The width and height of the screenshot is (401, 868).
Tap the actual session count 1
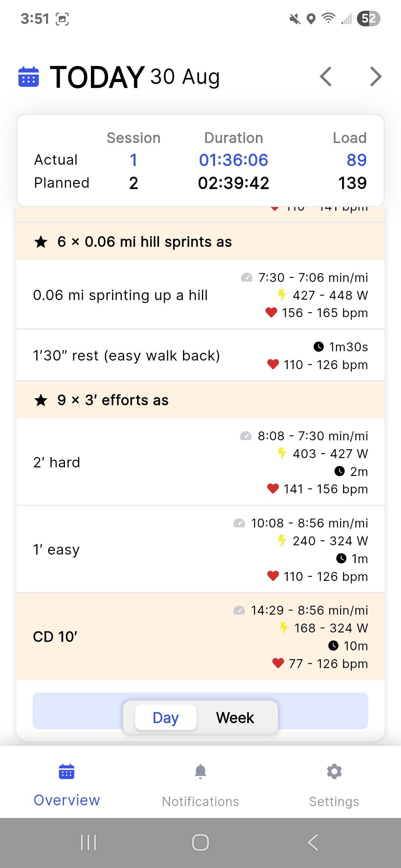[134, 160]
